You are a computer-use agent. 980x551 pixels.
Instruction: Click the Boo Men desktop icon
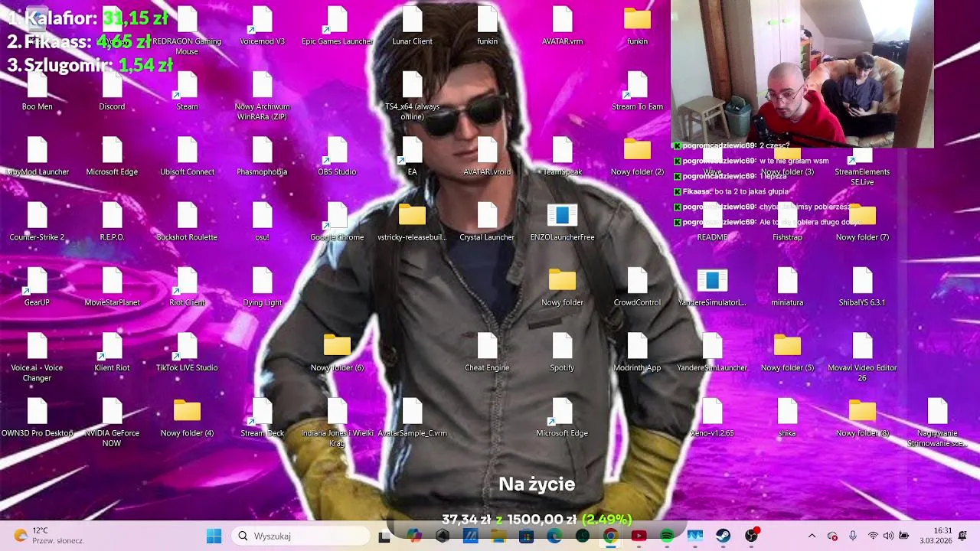(x=37, y=91)
